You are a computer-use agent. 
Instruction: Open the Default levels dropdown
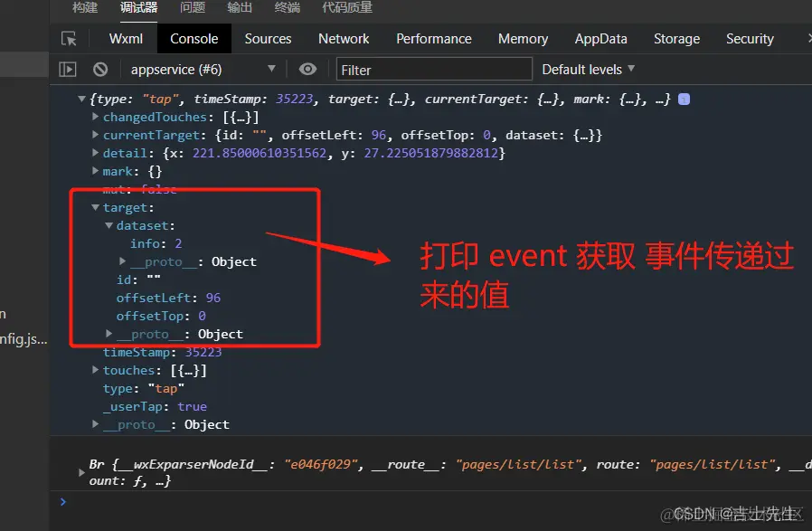click(588, 70)
